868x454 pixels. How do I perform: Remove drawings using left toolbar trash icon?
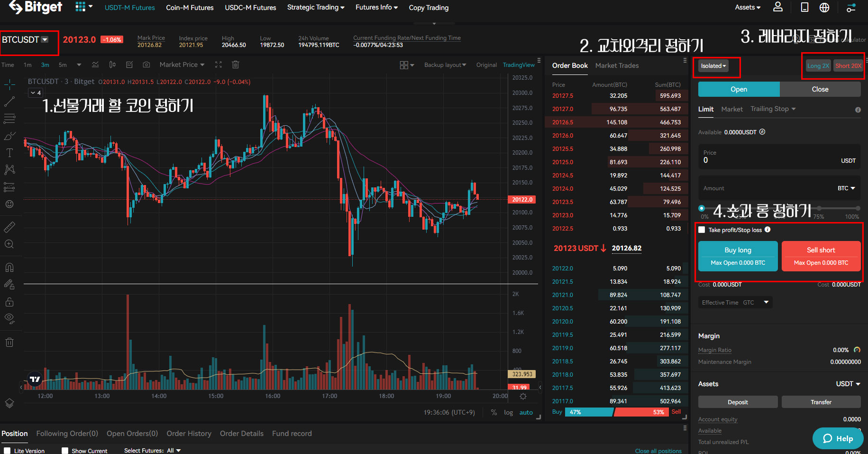9,342
